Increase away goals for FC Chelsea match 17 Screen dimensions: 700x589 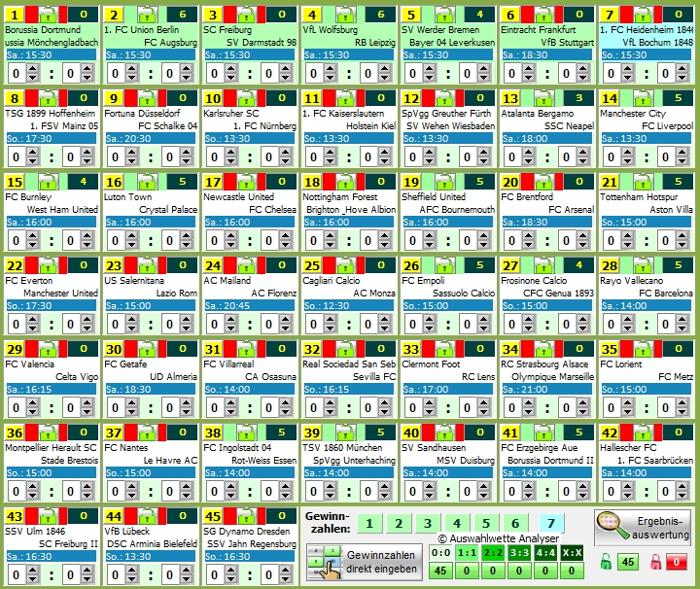[285, 235]
